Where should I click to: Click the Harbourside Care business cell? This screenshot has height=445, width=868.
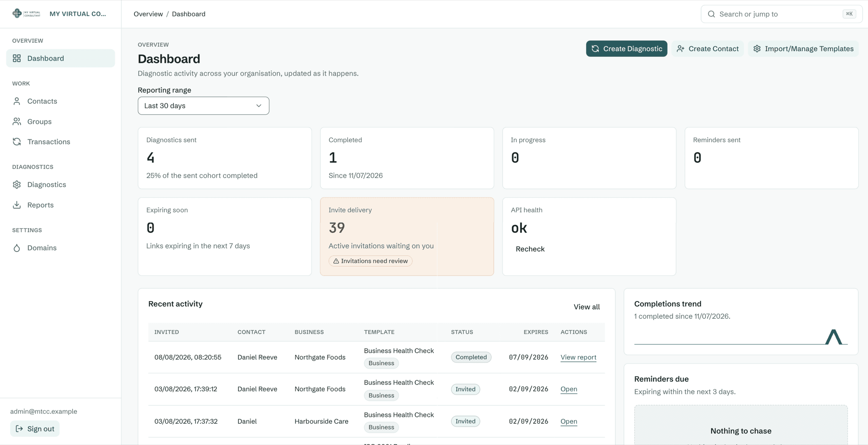click(x=321, y=421)
